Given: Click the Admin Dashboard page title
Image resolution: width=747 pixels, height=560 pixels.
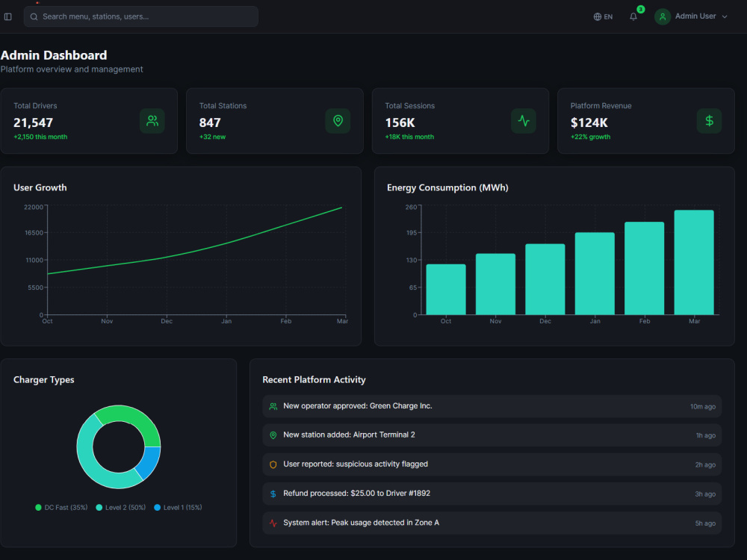Looking at the screenshot, I should point(54,55).
